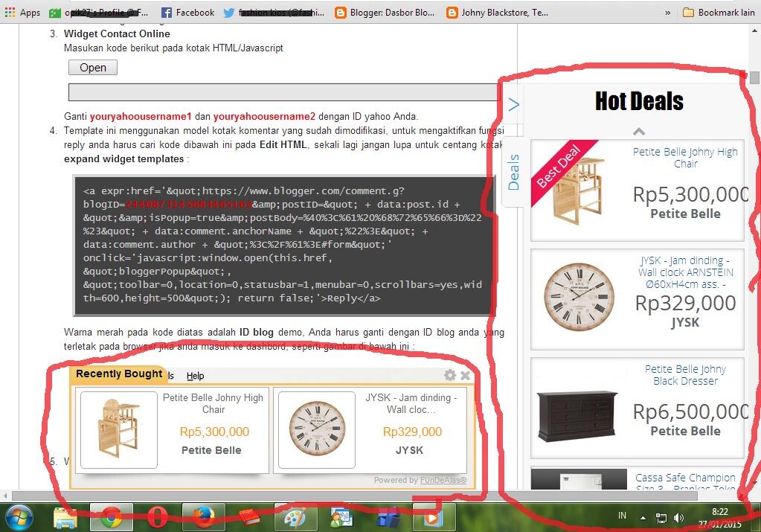The image size is (761, 532).
Task: Click wall clock thumbnail in Recently Bought
Action: tap(317, 429)
